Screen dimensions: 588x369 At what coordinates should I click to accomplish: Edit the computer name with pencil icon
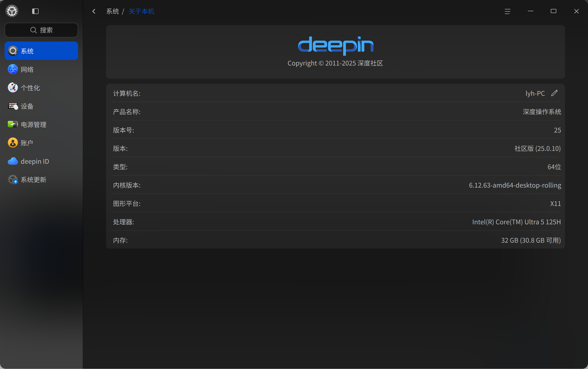554,93
